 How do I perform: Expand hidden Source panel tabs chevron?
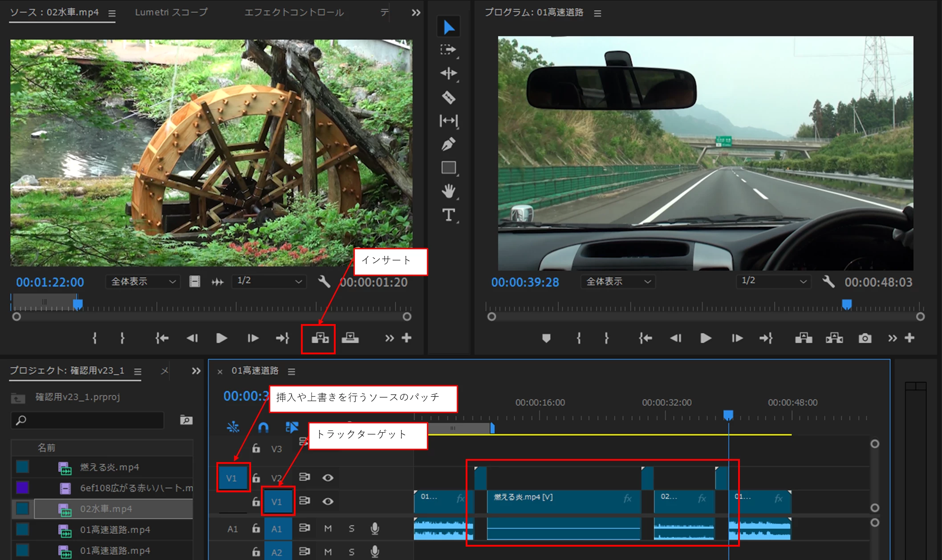(x=416, y=12)
